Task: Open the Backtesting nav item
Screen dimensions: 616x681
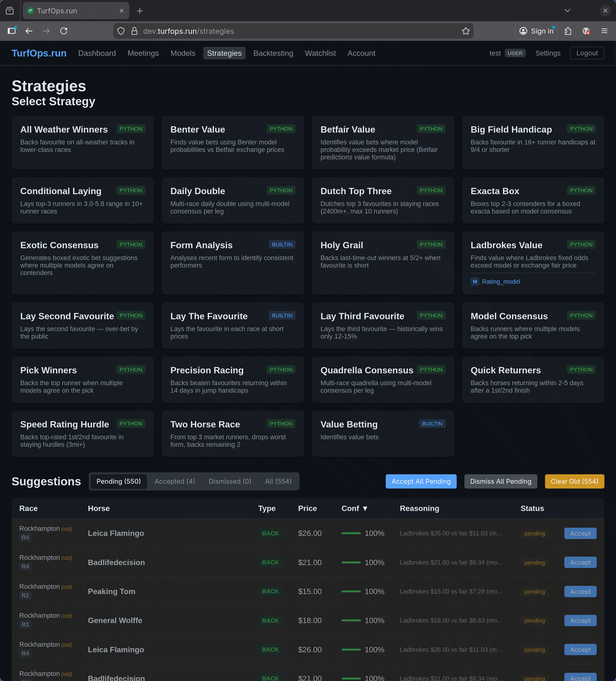Action: click(273, 53)
